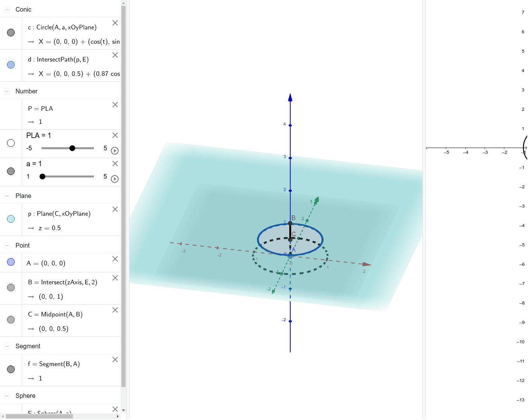528x420 pixels.
Task: Delete sphere E via its × icon
Action: coord(115,409)
